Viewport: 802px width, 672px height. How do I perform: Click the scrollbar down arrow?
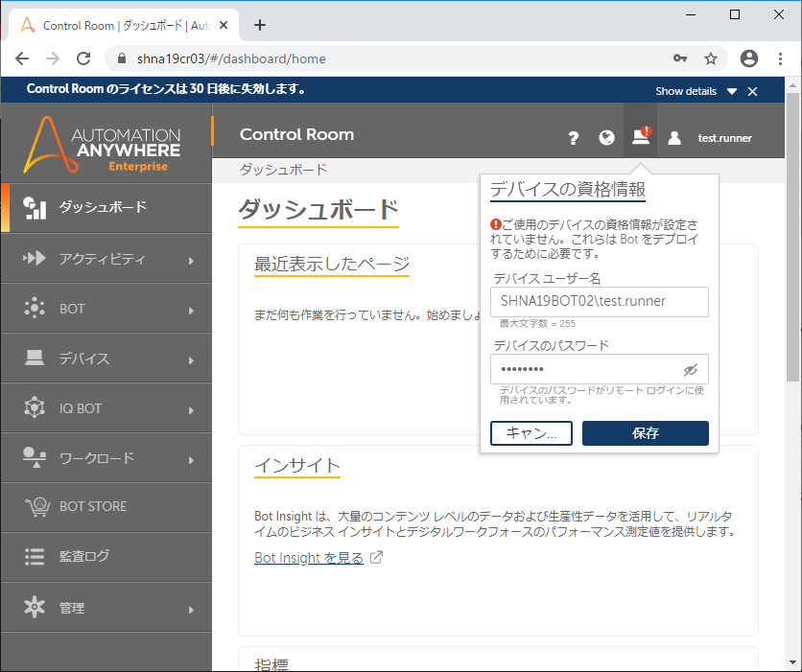coord(792,663)
